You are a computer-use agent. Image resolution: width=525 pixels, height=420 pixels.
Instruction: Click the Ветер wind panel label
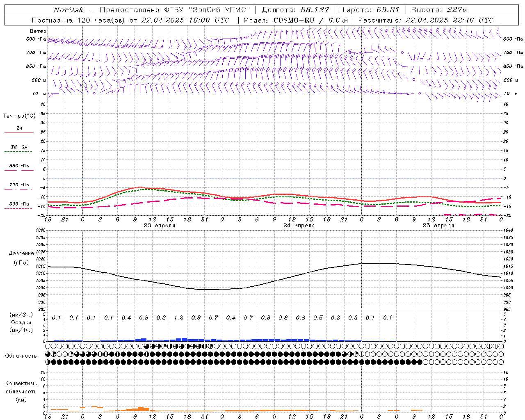click(38, 31)
